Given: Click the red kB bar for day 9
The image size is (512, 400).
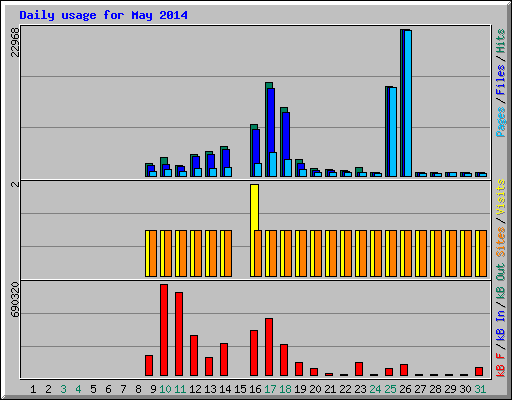Looking at the screenshot, I should [149, 365].
